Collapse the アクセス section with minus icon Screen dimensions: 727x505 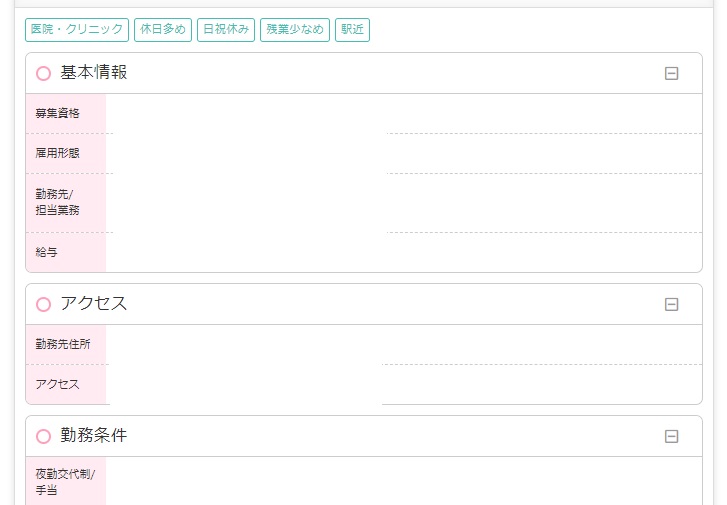[x=672, y=304]
